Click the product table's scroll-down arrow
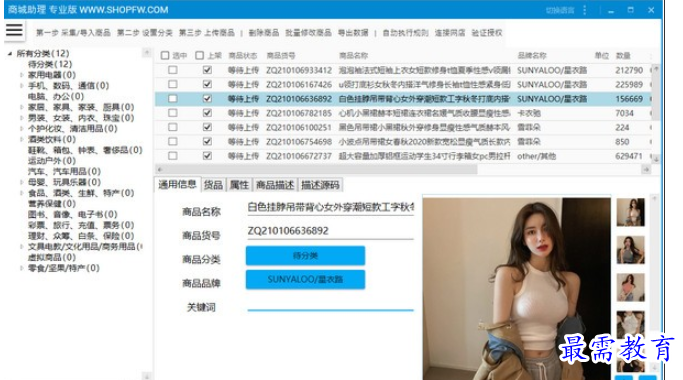This screenshot has height=380, width=683. click(656, 159)
